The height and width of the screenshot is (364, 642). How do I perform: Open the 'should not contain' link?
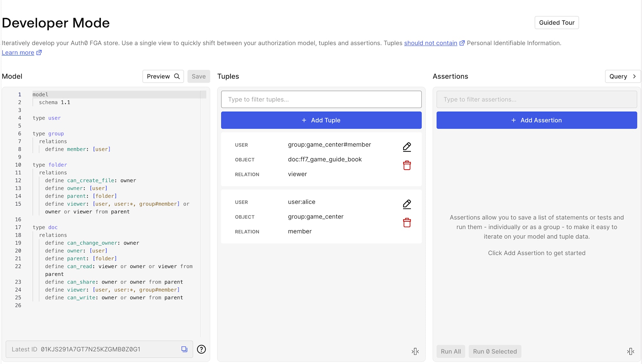[x=430, y=43]
